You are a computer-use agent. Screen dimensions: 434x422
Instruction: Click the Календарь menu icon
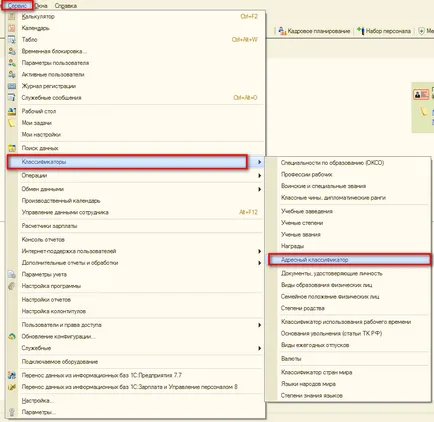(x=12, y=28)
